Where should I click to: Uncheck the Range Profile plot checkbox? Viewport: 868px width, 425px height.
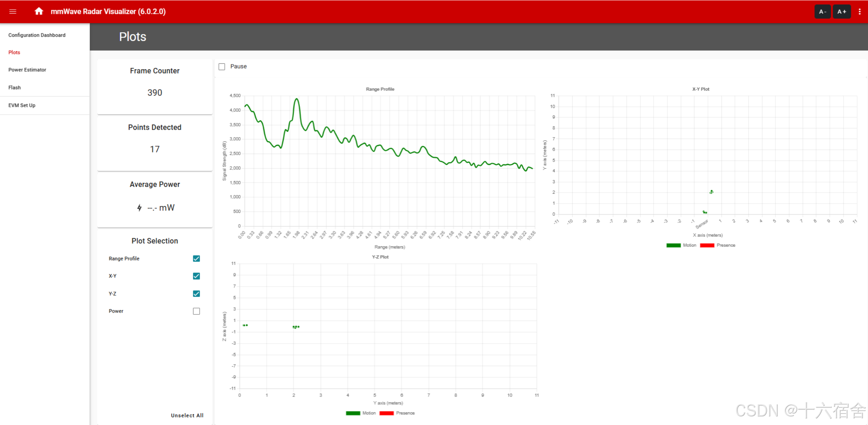[196, 259]
